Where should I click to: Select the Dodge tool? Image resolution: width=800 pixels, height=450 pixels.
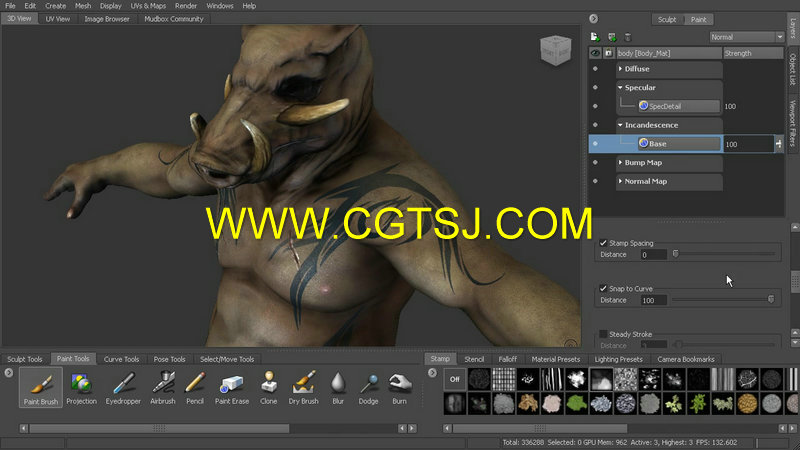point(368,388)
